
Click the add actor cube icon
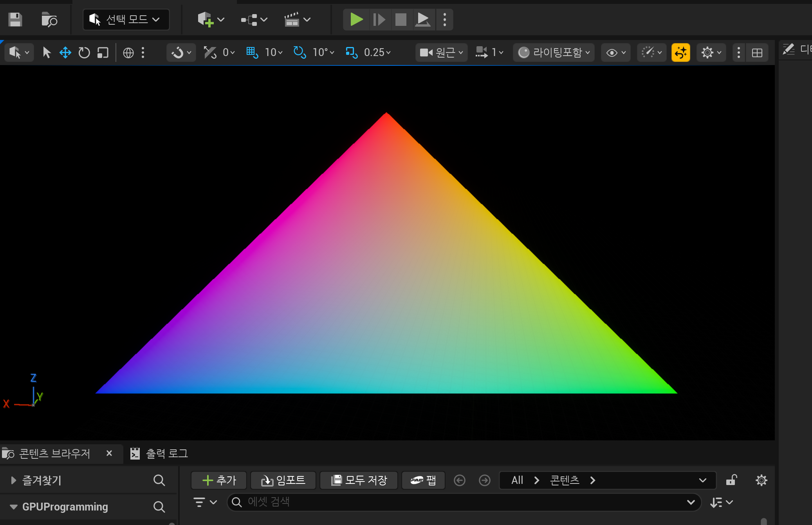tap(206, 19)
